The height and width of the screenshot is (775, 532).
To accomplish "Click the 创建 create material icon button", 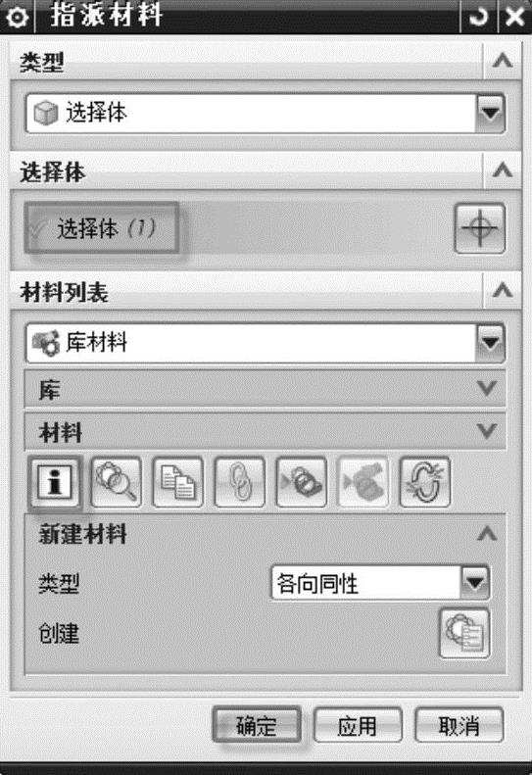I will click(464, 633).
